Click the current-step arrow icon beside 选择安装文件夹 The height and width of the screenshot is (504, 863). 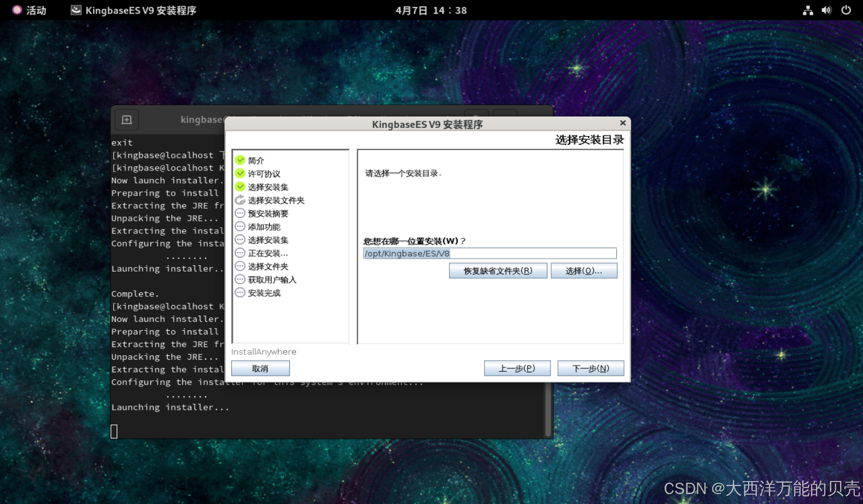pyautogui.click(x=240, y=200)
